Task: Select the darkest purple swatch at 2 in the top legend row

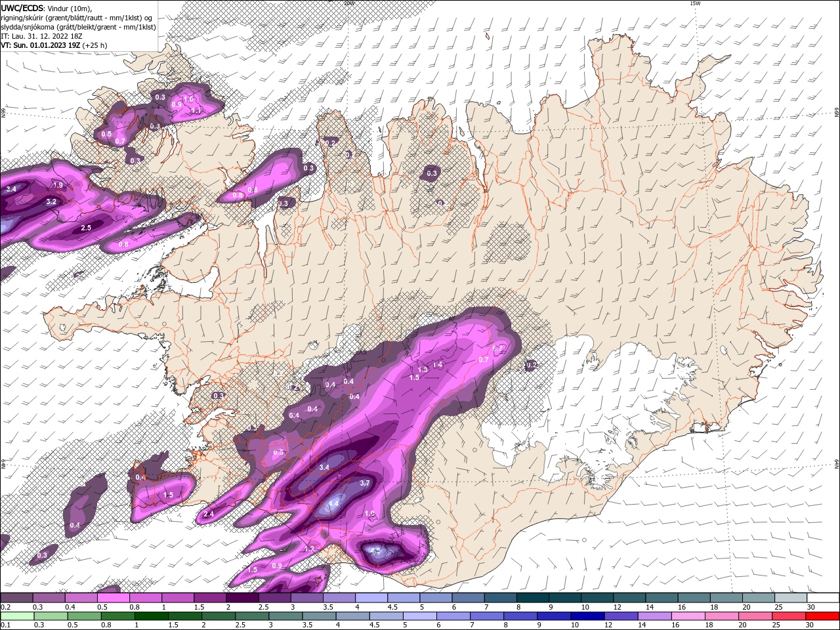Action: (242, 598)
